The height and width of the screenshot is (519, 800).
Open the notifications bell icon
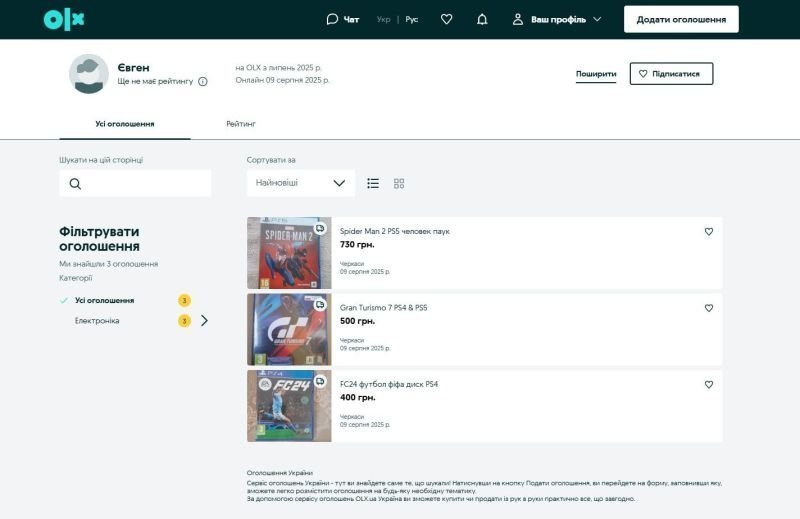point(482,19)
